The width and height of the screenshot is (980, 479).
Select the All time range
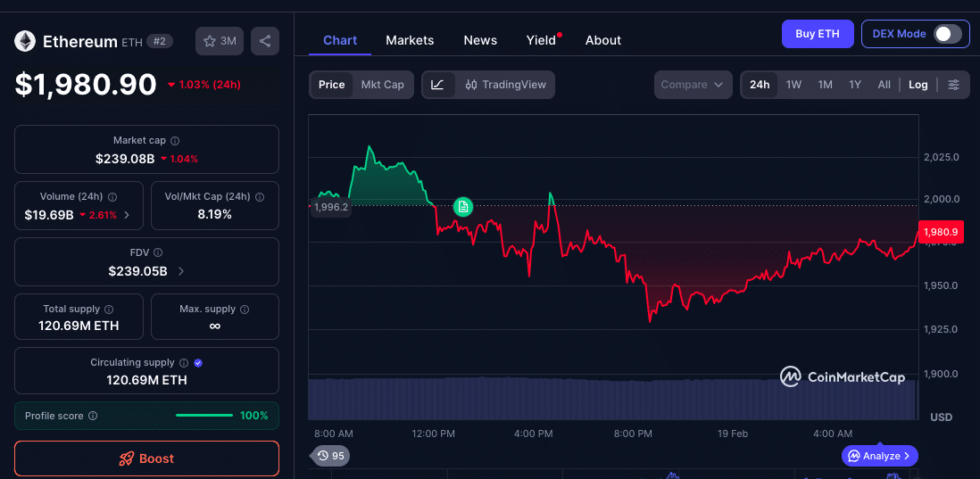point(884,85)
